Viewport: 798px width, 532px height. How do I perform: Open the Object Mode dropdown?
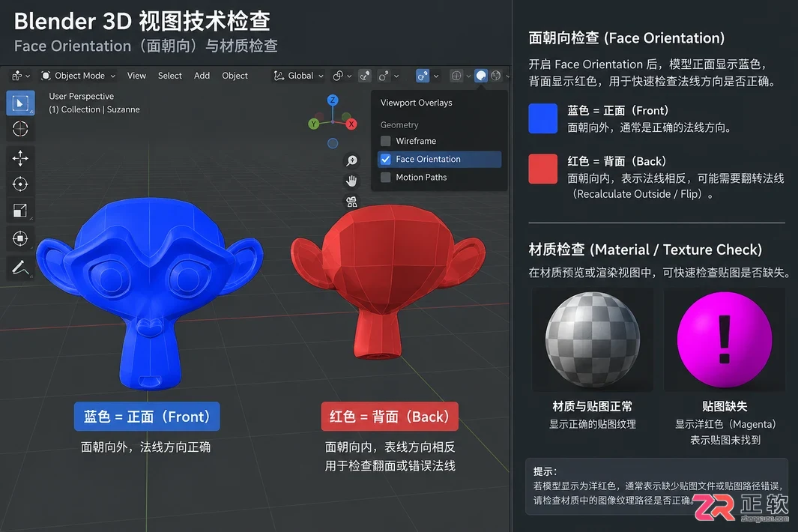point(78,76)
